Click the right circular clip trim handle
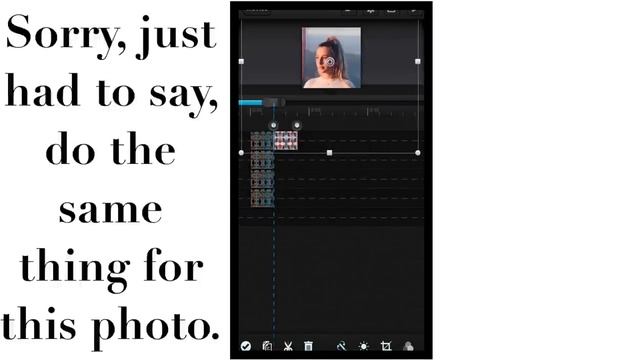The height and width of the screenshot is (360, 640). pyautogui.click(x=297, y=125)
